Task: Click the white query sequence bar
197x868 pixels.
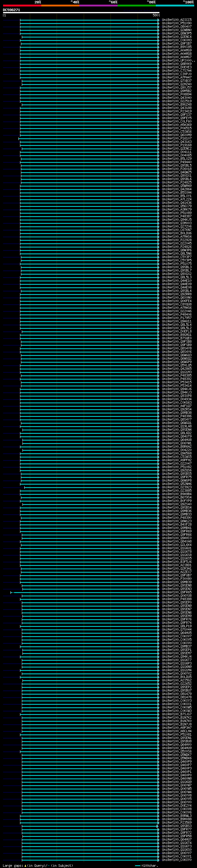Action: [81, 13]
